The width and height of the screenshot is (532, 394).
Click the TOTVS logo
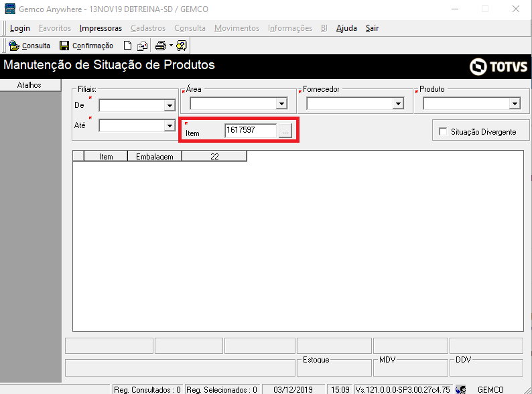pos(498,66)
